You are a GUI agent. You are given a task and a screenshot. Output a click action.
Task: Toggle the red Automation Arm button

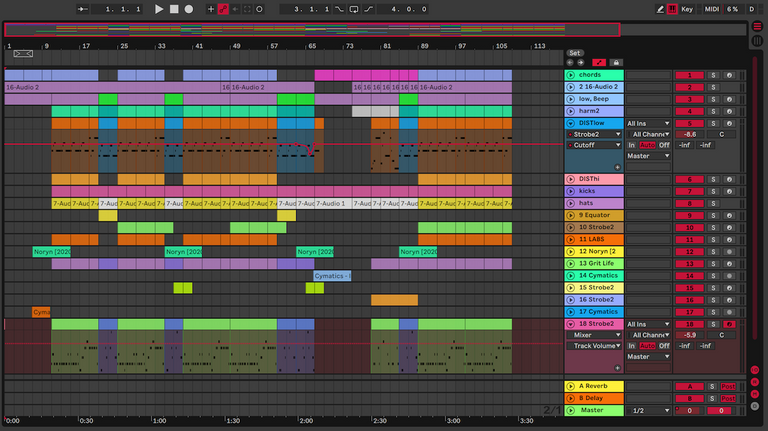pos(223,9)
